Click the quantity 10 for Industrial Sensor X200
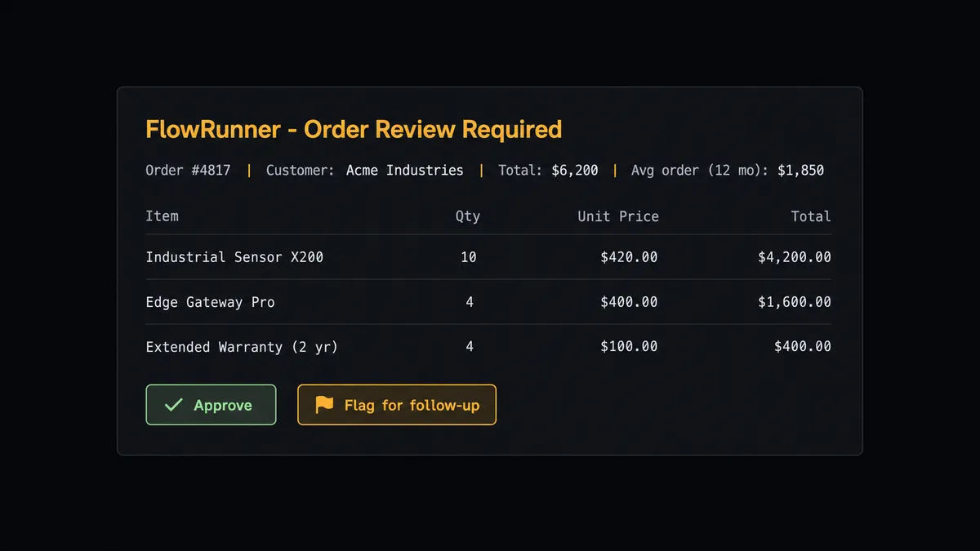This screenshot has height=551, width=980. (x=468, y=257)
